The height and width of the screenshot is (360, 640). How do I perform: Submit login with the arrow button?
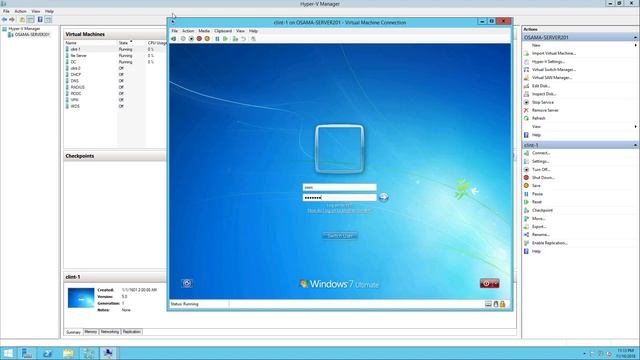pyautogui.click(x=383, y=198)
